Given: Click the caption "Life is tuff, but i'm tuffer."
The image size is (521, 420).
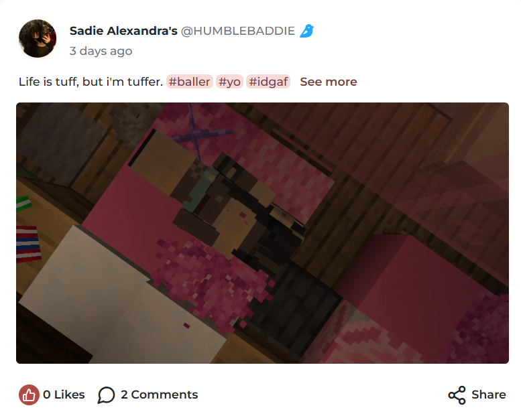Looking at the screenshot, I should 91,82.
